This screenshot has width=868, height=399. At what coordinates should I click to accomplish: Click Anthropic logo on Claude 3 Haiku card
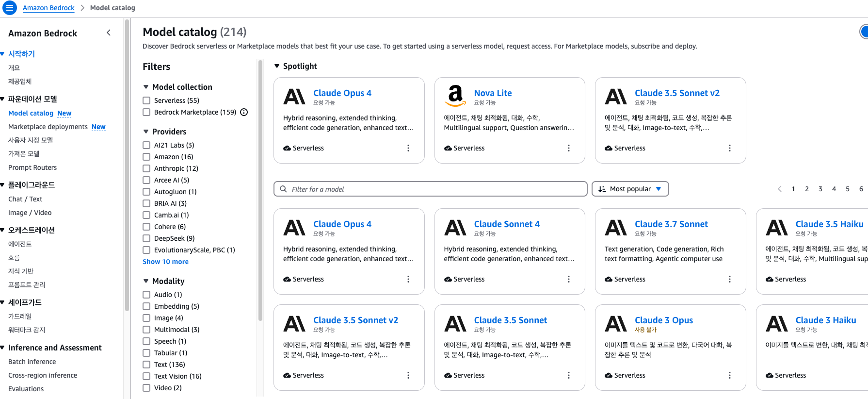[x=777, y=323]
